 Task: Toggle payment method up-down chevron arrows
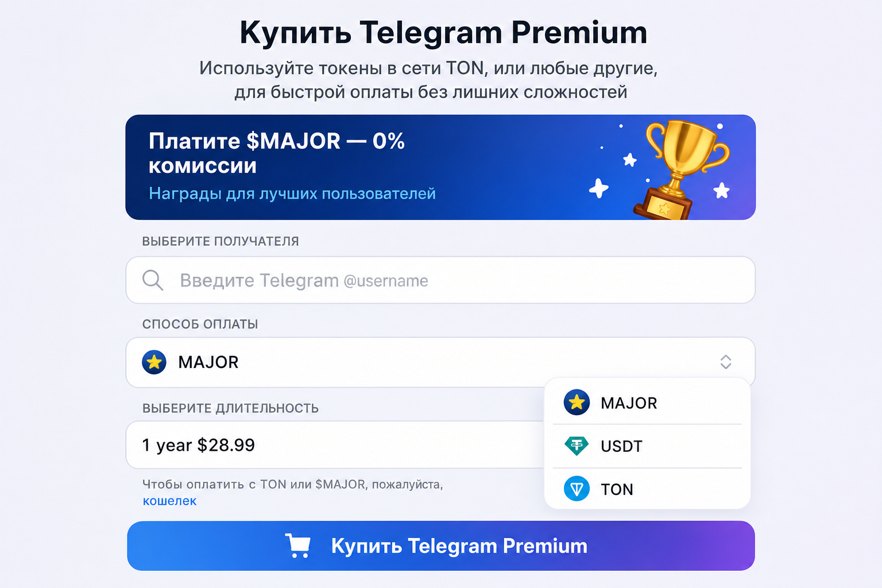tap(726, 362)
